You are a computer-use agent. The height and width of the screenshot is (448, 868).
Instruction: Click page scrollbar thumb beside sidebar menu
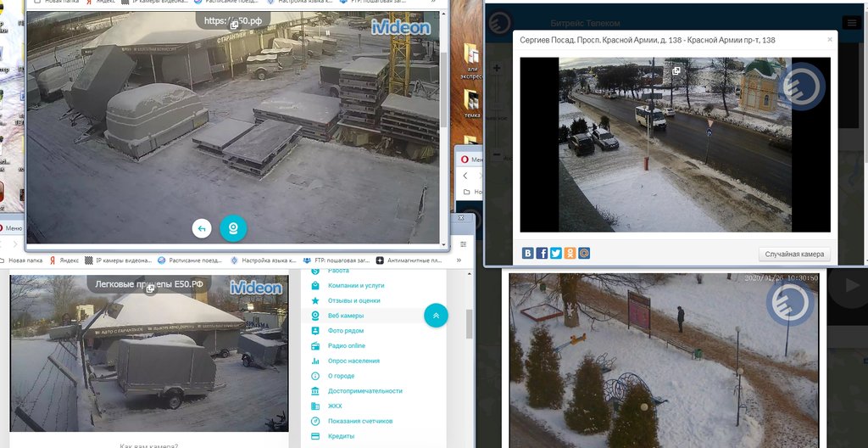(x=470, y=324)
